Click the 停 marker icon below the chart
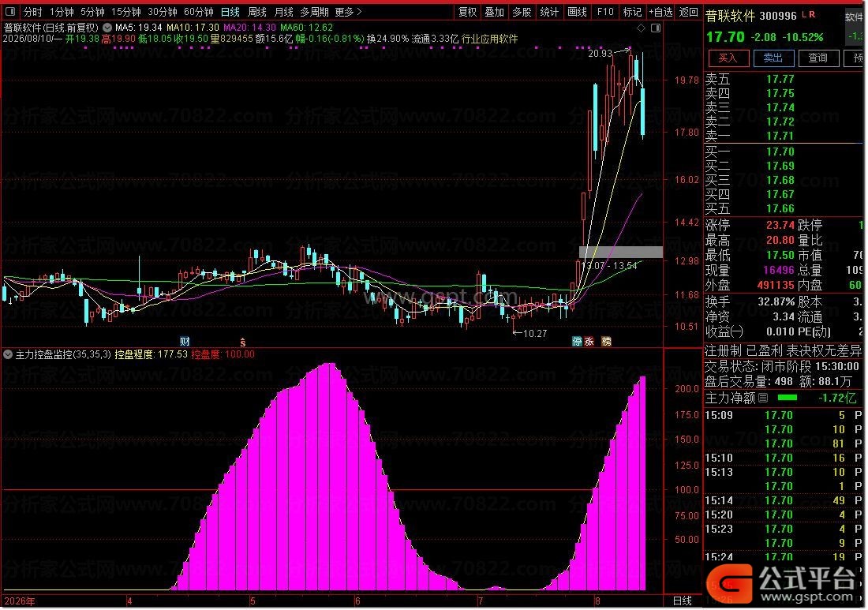Image resolution: width=868 pixels, height=610 pixels. tap(577, 342)
